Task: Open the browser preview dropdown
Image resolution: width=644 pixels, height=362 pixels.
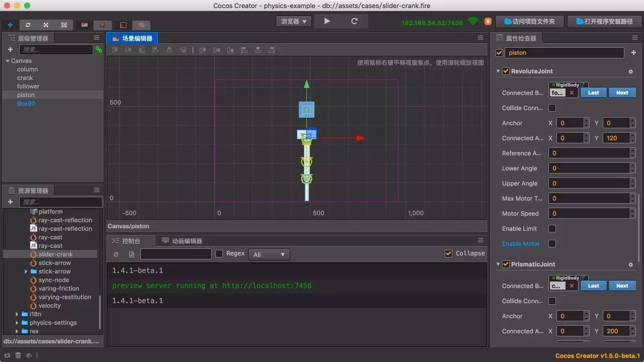Action: tap(294, 21)
